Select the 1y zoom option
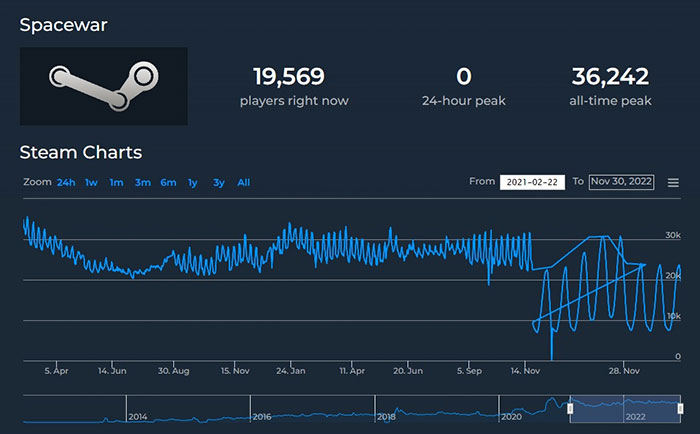The height and width of the screenshot is (434, 700). coord(193,182)
